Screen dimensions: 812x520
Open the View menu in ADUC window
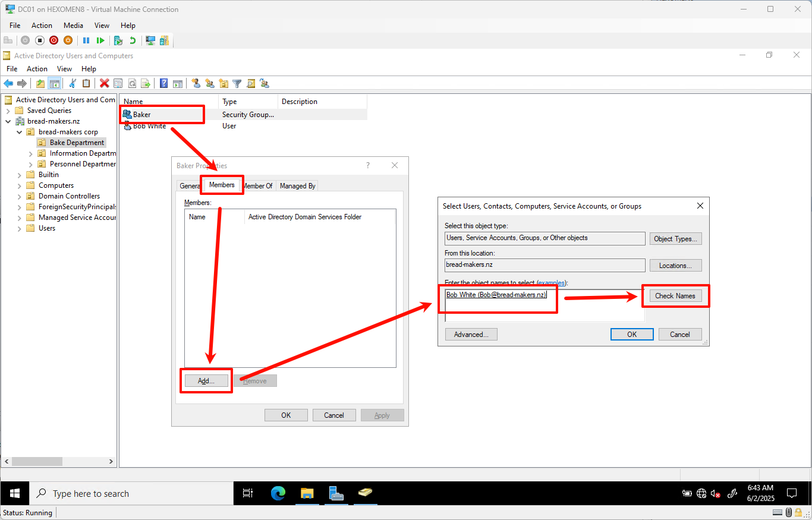[64, 69]
